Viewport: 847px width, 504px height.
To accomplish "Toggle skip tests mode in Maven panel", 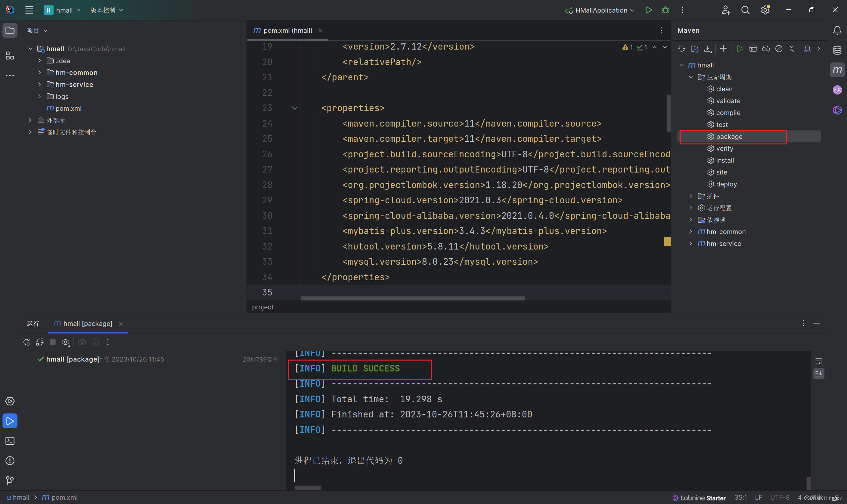I will coord(779,49).
